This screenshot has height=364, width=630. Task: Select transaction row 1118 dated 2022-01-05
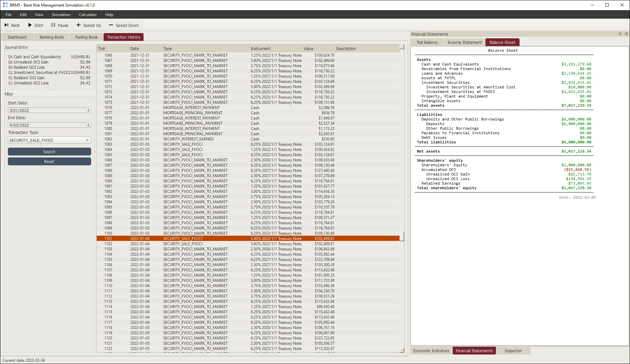tap(248, 328)
